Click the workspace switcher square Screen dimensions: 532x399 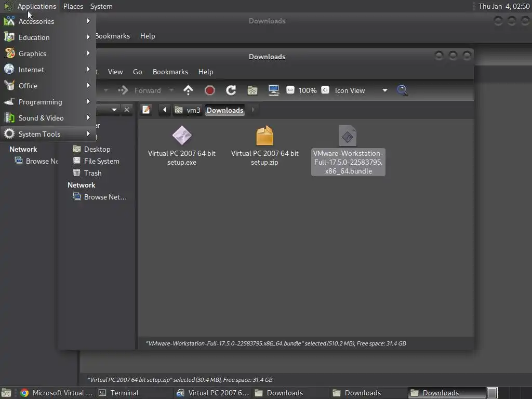(x=493, y=393)
